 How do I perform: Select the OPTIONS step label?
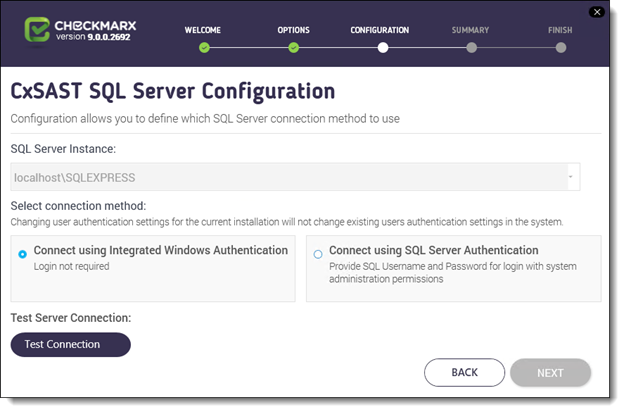pos(294,30)
